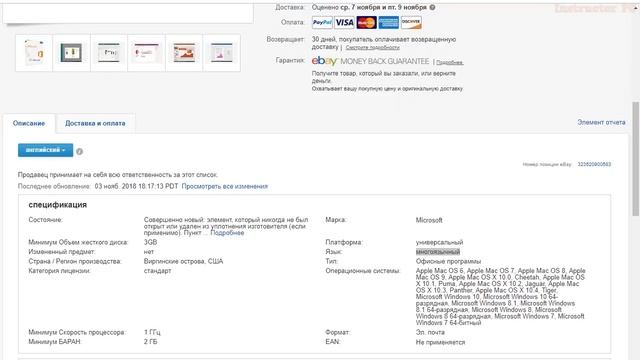640x360 pixels.
Task: Click the нет value for Измененный предмет
Action: (149, 252)
